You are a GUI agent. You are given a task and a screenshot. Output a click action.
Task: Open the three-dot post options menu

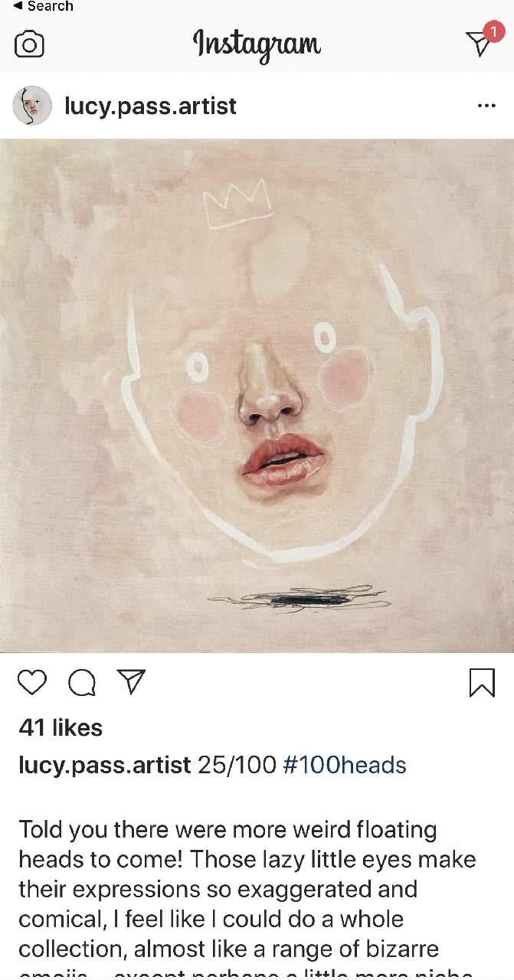(x=486, y=106)
